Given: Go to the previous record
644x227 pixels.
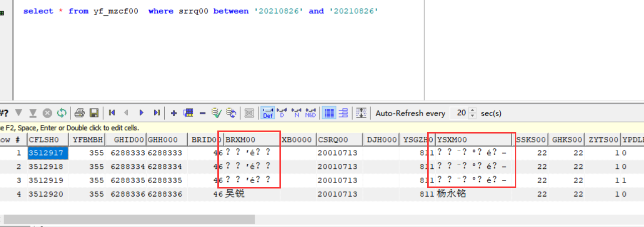Looking at the screenshot, I should (127, 112).
